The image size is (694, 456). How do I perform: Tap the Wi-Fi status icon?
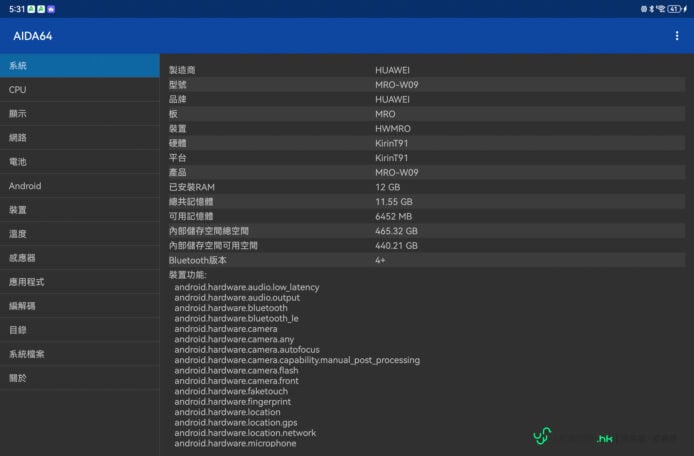coord(660,8)
